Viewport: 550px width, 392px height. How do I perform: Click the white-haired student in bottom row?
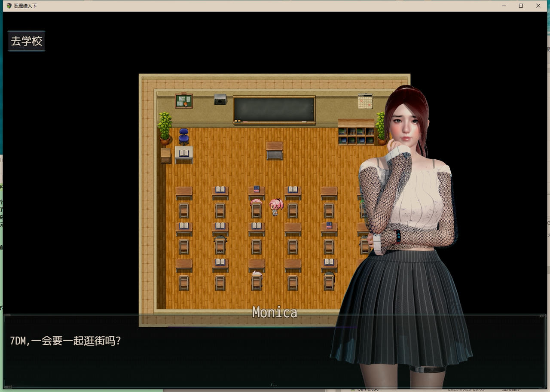pos(257,275)
